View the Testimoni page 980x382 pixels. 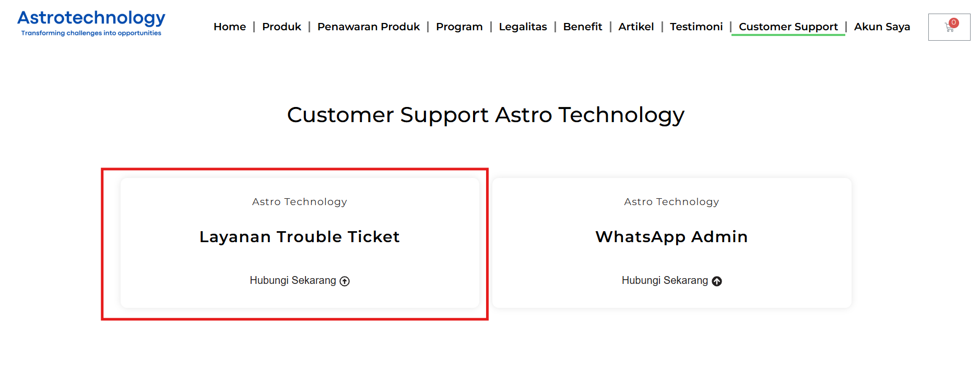tap(696, 27)
